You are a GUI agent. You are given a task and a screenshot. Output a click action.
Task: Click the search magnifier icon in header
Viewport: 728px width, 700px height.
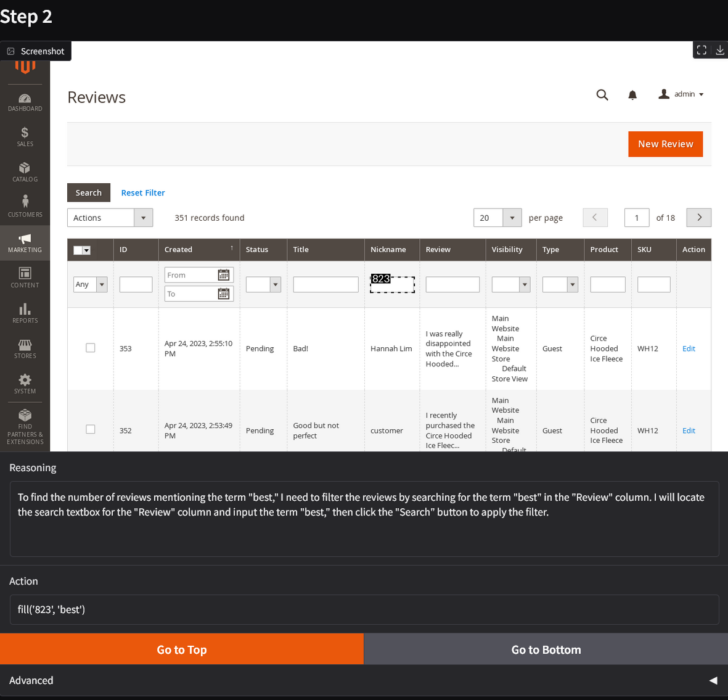602,94
